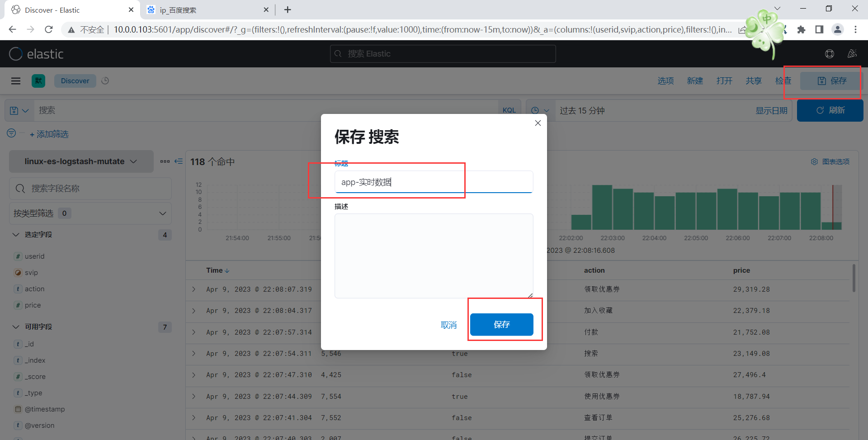
Task: Click 保存 in the top navigation bar
Action: coord(832,80)
